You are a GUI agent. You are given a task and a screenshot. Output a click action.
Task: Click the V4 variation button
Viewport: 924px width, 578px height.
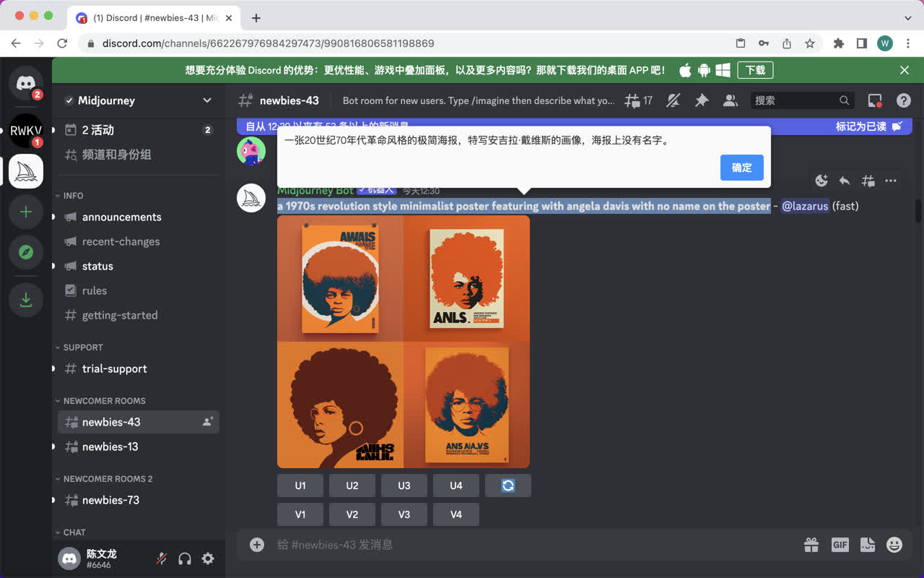pyautogui.click(x=456, y=514)
